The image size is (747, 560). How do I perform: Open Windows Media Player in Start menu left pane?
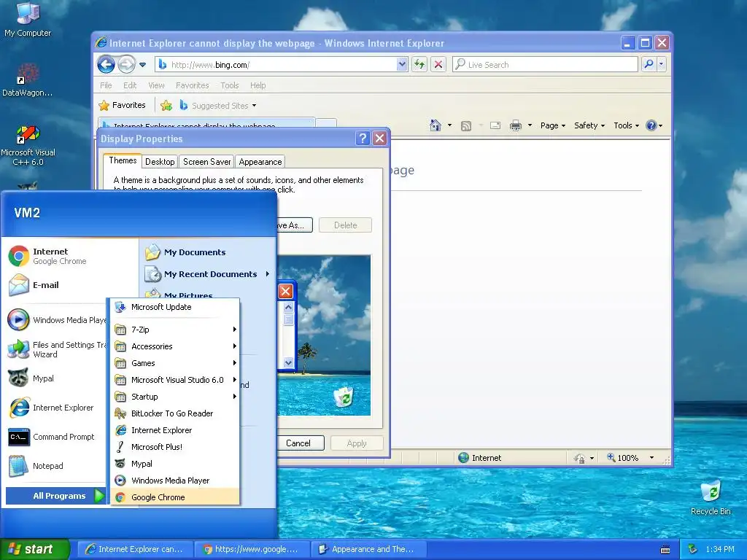(56, 320)
